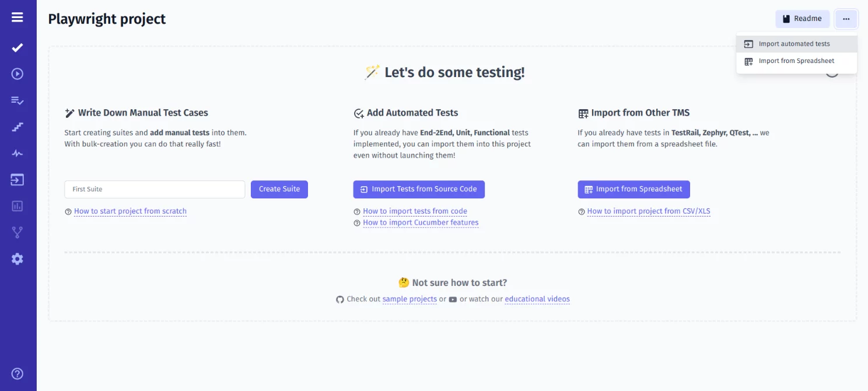
Task: Open Pulse activity icon in sidebar
Action: 17,153
